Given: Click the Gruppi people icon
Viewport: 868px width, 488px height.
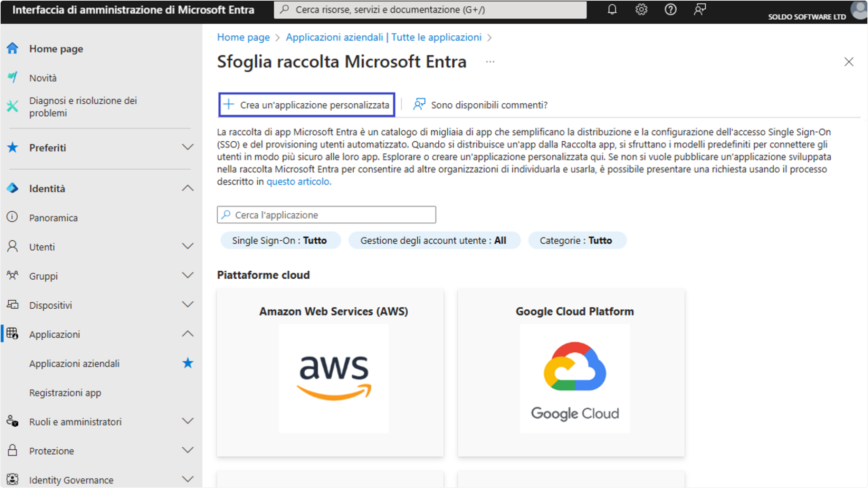Looking at the screenshot, I should [13, 276].
